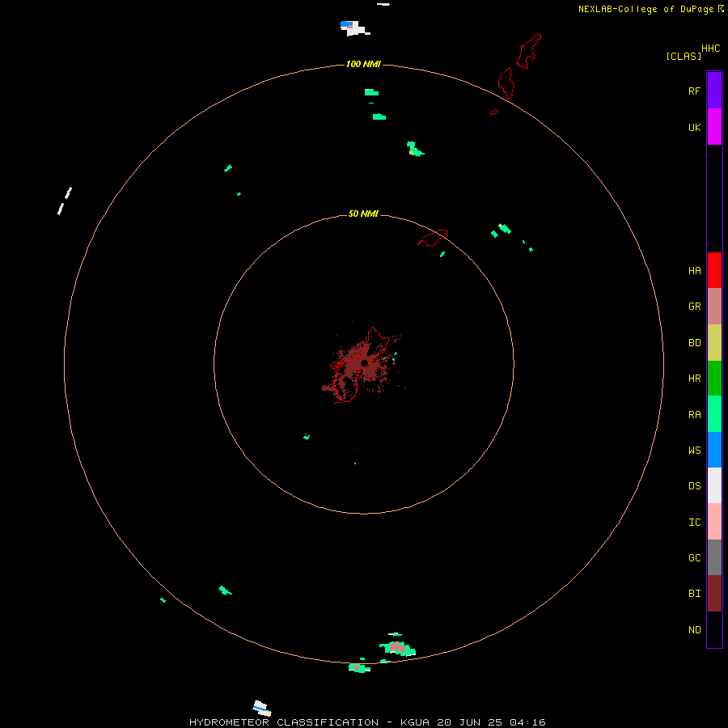Click the 'GR' legend label
The height and width of the screenshot is (728, 728).
[x=694, y=307]
